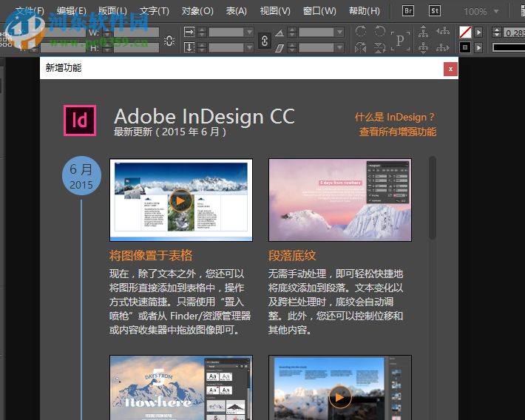
Task: Open Scale Y Percentage dropdown arrow
Action: point(249,47)
